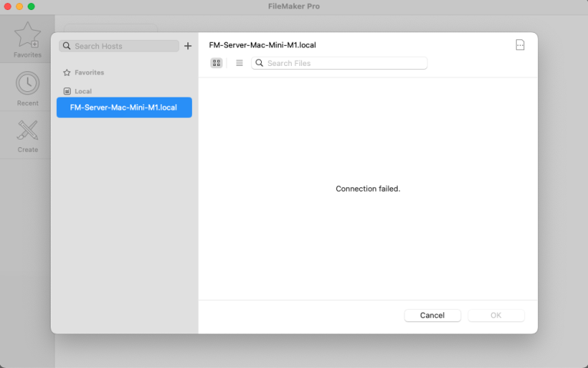Minimize the FileMaker Pro window
Viewport: 588px width, 368px height.
pos(19,6)
